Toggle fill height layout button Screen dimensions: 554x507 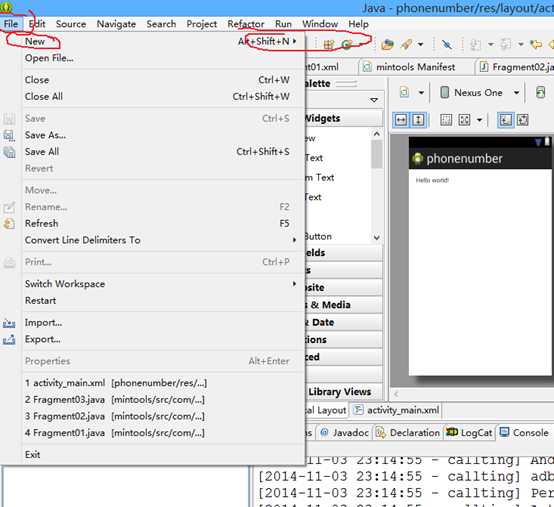pyautogui.click(x=418, y=120)
